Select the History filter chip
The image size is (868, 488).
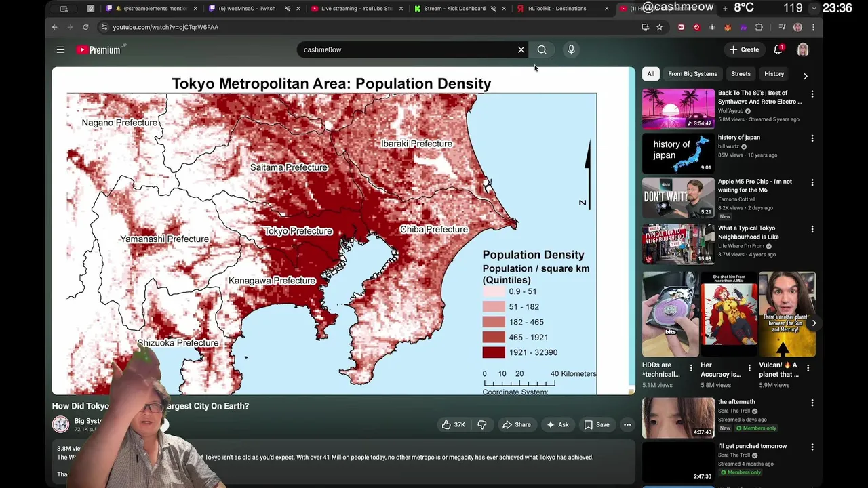click(x=774, y=74)
